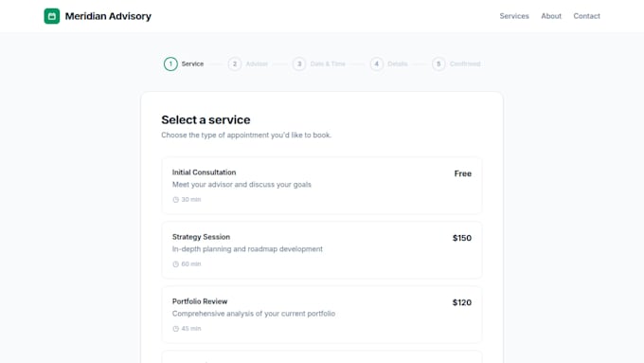
Task: Click 'In-depth planning and roadmap development' text
Action: pos(247,249)
